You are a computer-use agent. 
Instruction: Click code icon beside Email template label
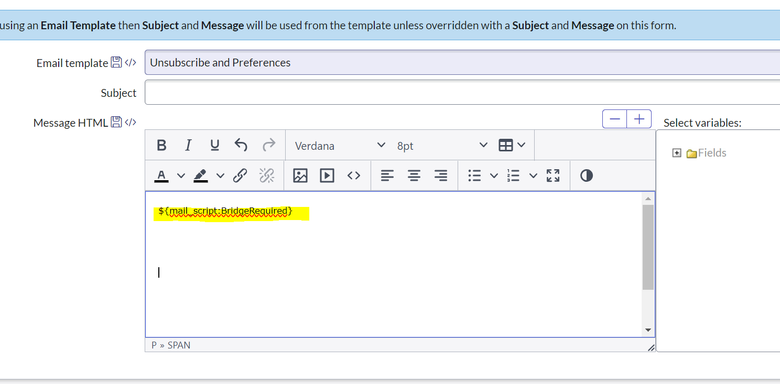[130, 63]
